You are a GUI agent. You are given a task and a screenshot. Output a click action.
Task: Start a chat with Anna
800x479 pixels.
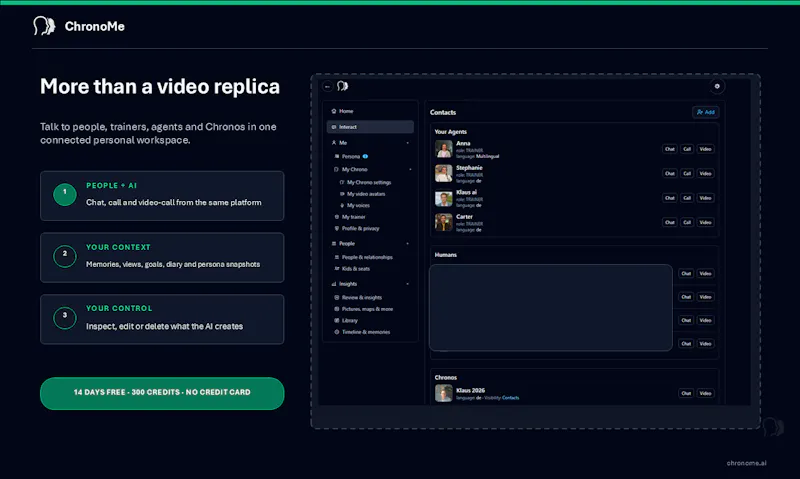[669, 149]
